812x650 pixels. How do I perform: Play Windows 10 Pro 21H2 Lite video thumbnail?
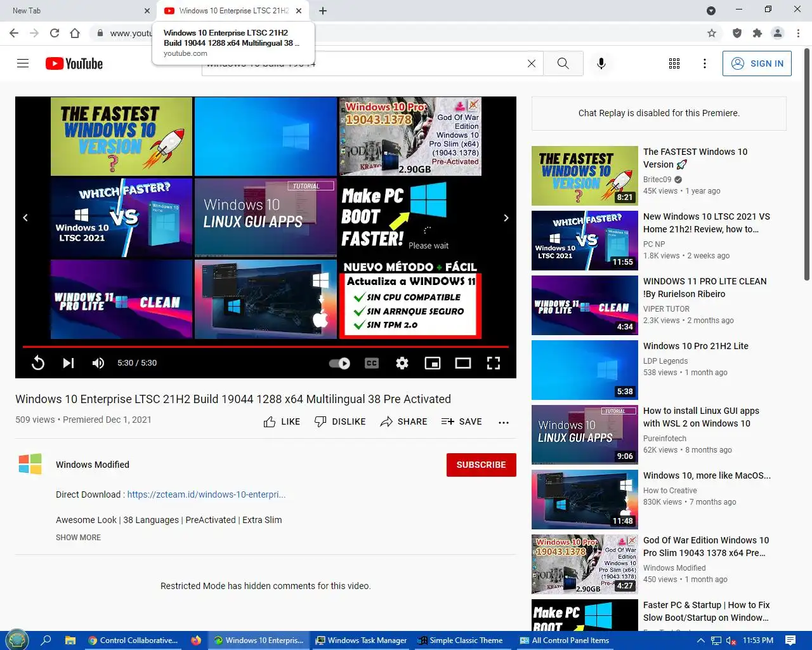[x=585, y=370]
